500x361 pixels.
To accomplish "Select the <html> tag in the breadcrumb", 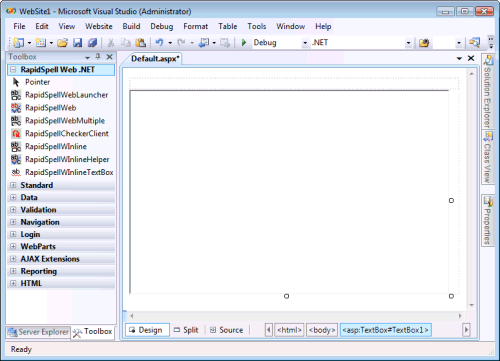I will [x=289, y=330].
